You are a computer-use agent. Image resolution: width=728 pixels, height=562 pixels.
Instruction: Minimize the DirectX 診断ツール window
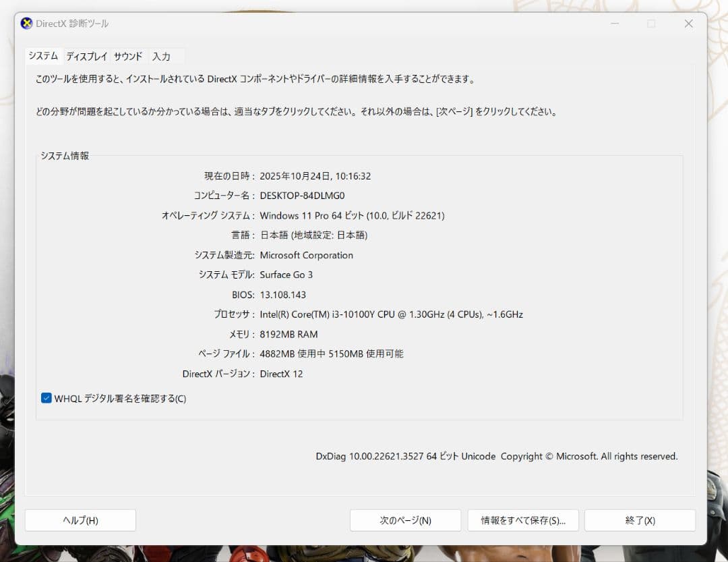coord(614,24)
